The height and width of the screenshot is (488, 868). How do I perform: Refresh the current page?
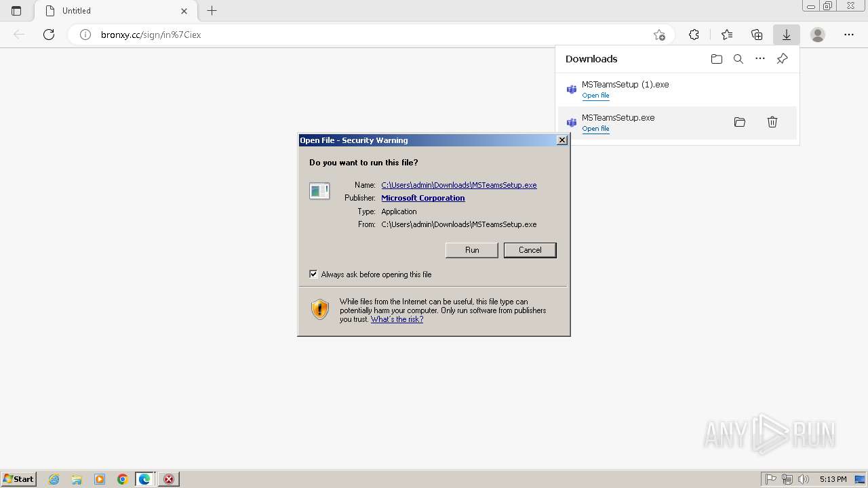pos(49,35)
